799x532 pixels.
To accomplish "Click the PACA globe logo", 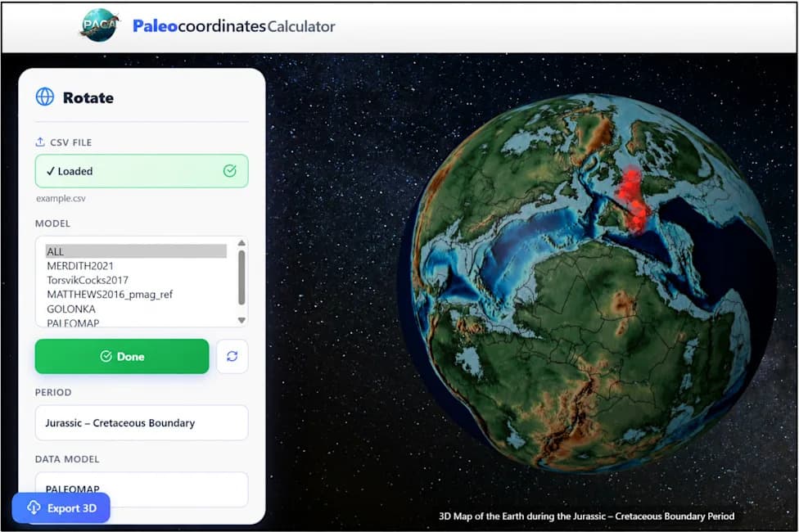I will coord(99,25).
